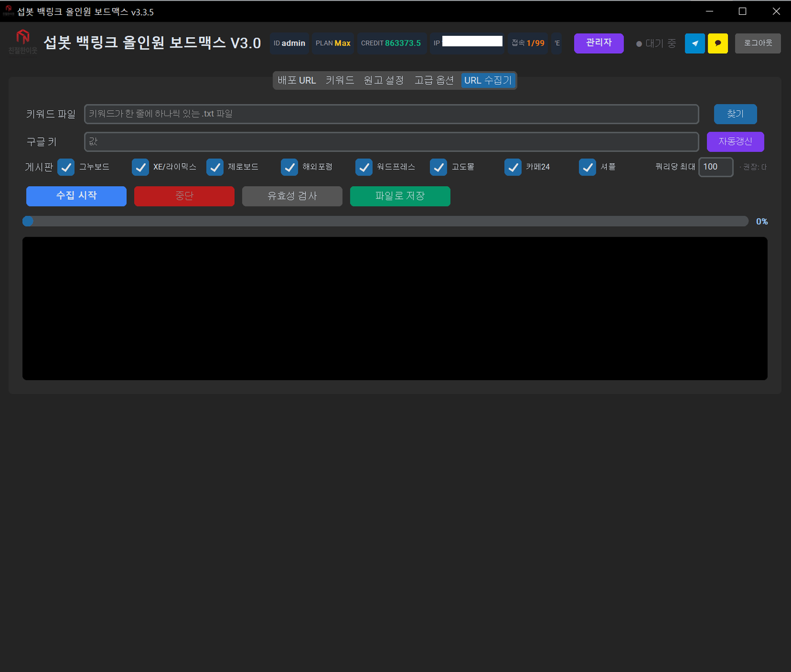Screen dimensions: 791x672
Task: Switch to the 배포 URL tab
Action: click(x=297, y=80)
